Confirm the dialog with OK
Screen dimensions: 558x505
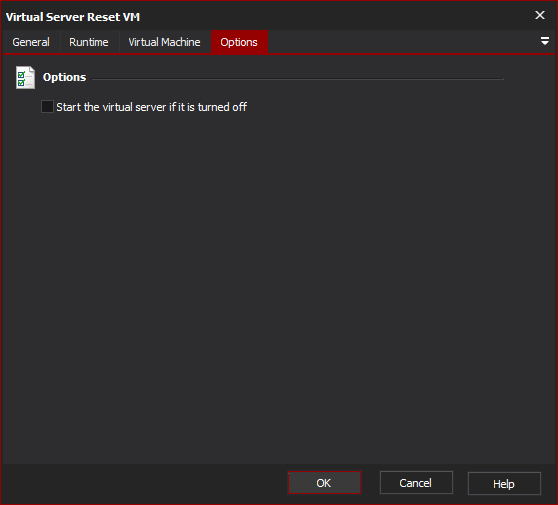pos(324,483)
